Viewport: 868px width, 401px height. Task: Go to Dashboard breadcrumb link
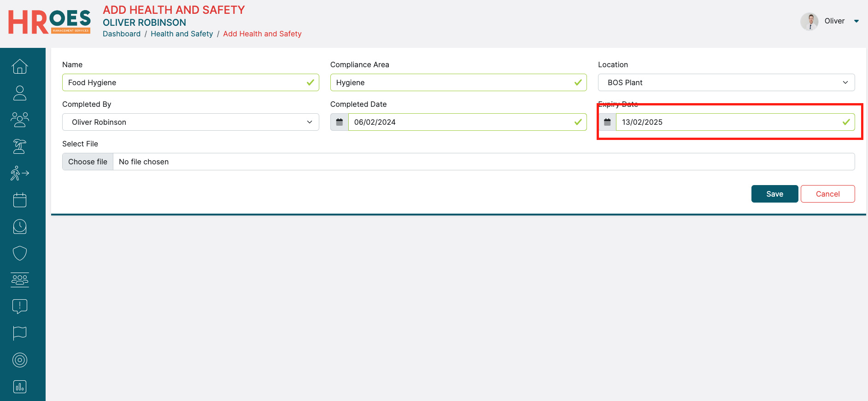click(122, 34)
